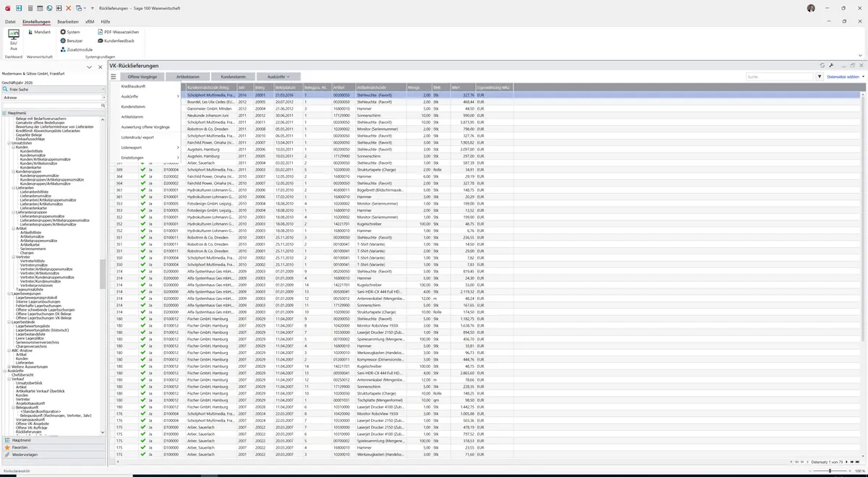
Task: Click into the Suche search field
Action: coord(780,77)
